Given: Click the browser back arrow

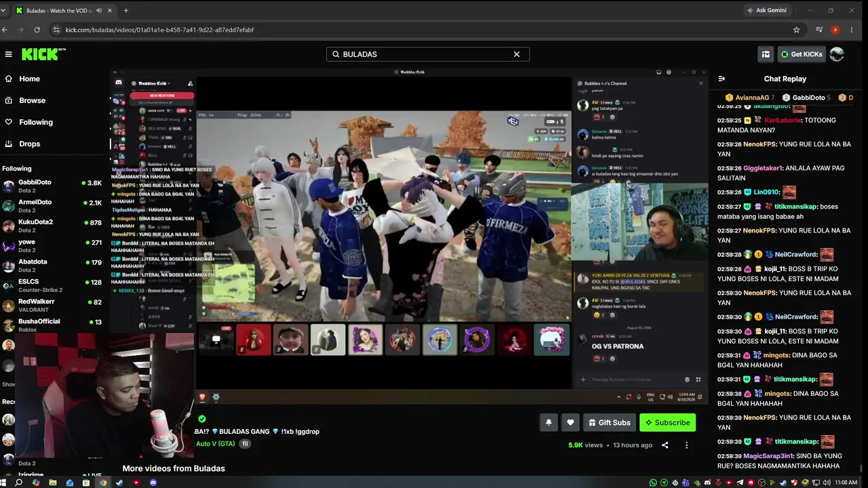Looking at the screenshot, I should (5, 30).
